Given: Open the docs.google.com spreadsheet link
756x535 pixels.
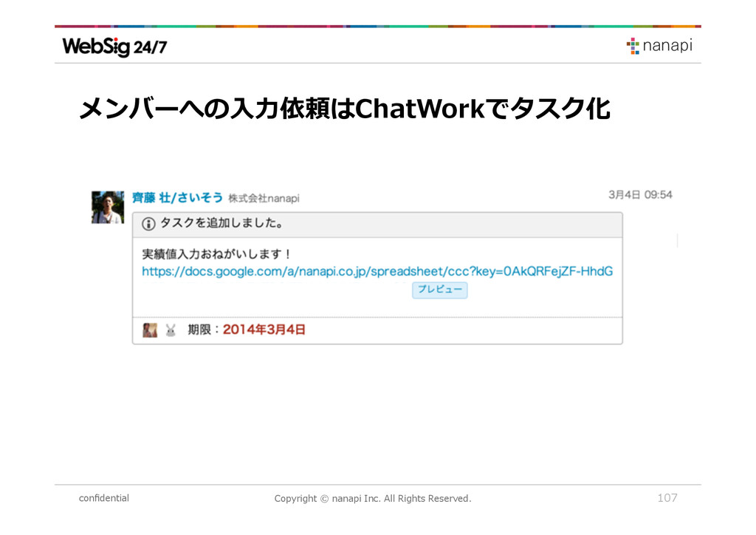Looking at the screenshot, I should 377,271.
